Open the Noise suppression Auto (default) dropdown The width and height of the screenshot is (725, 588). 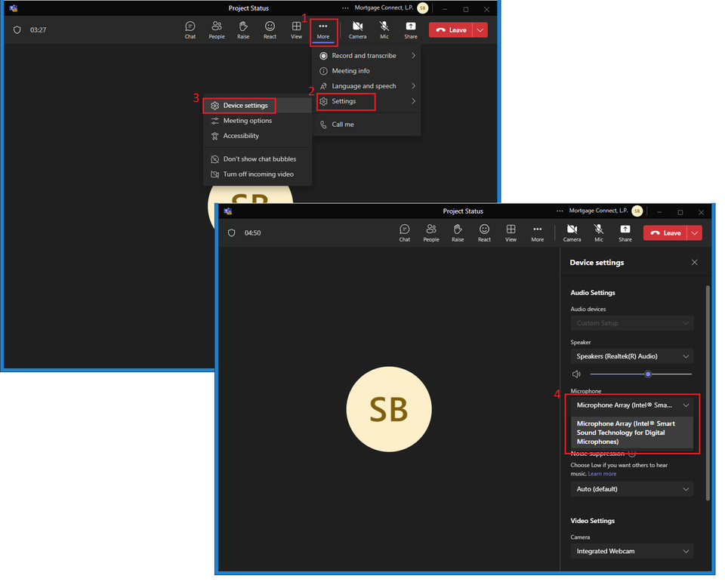click(631, 489)
